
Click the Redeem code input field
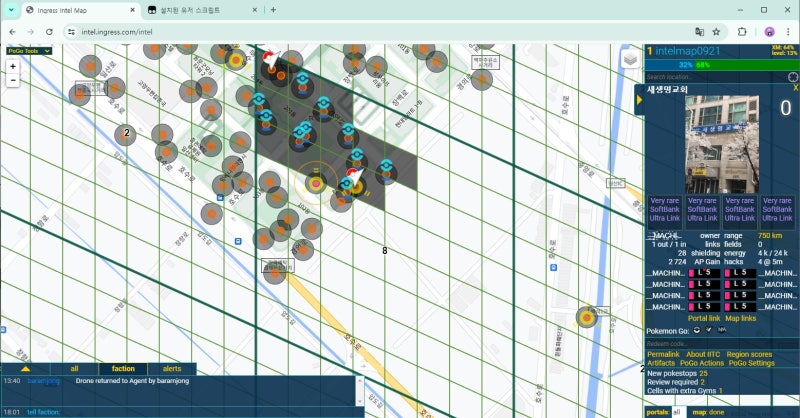click(721, 343)
